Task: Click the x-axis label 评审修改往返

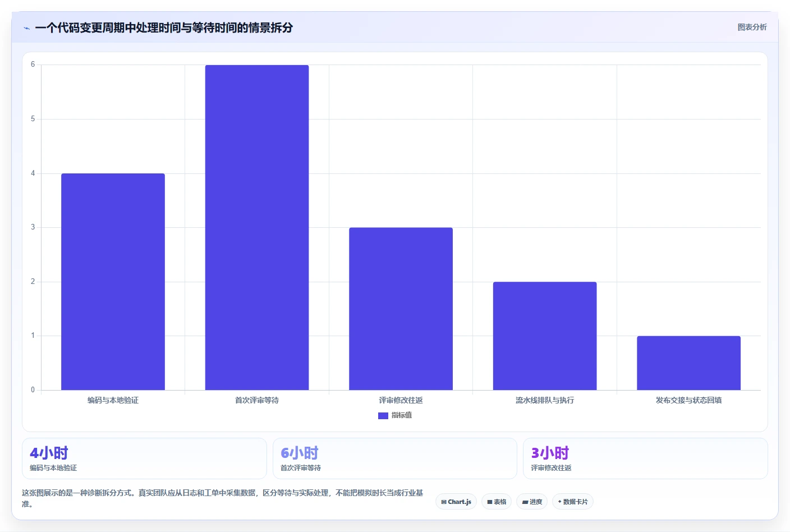Action: 401,400
